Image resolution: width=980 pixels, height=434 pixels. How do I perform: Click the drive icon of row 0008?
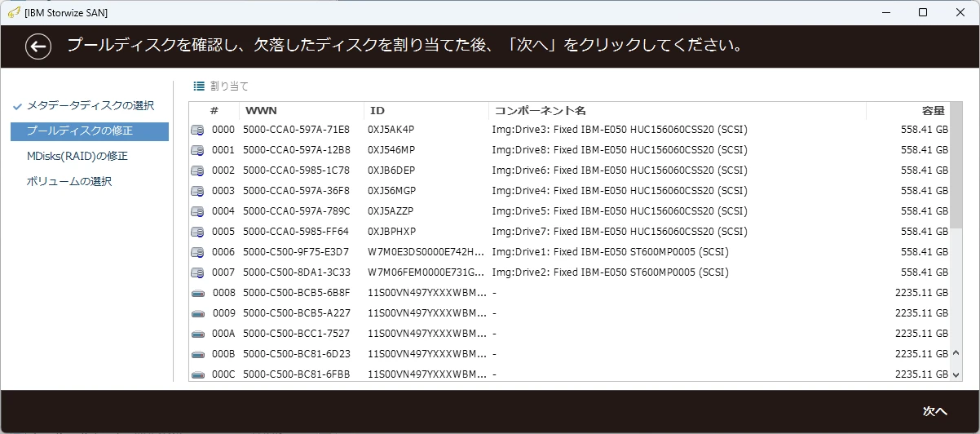pos(197,293)
